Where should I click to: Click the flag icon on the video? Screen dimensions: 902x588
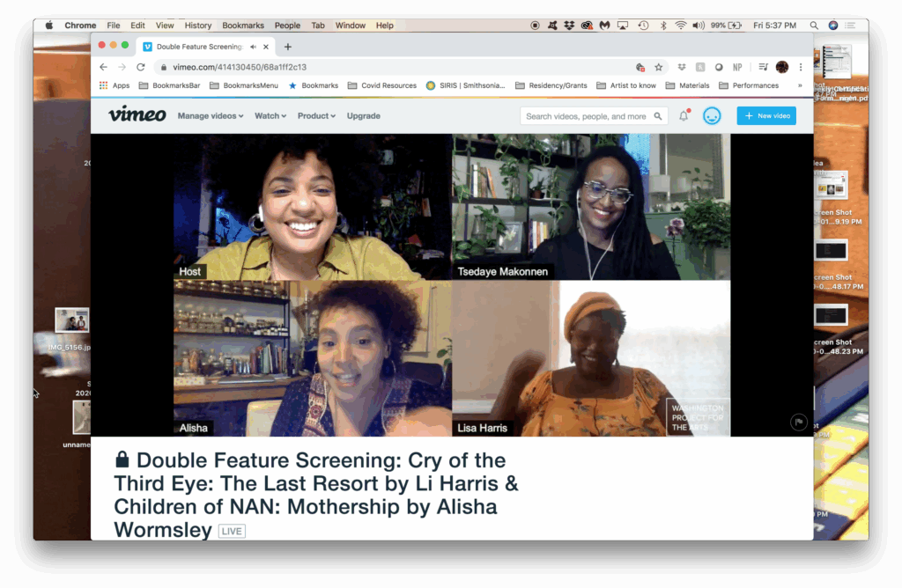(798, 423)
